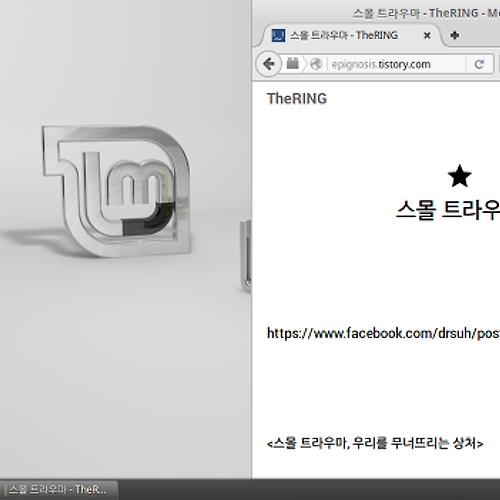The width and height of the screenshot is (500, 500).
Task: Go back using the browser back arrow
Action: click(x=268, y=64)
